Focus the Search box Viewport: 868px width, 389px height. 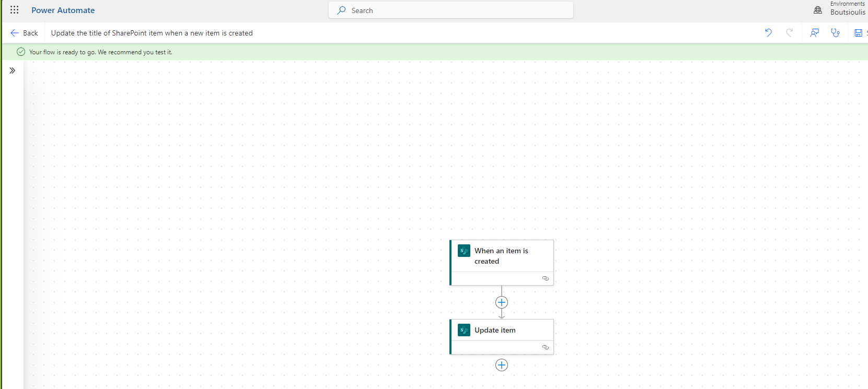click(451, 10)
